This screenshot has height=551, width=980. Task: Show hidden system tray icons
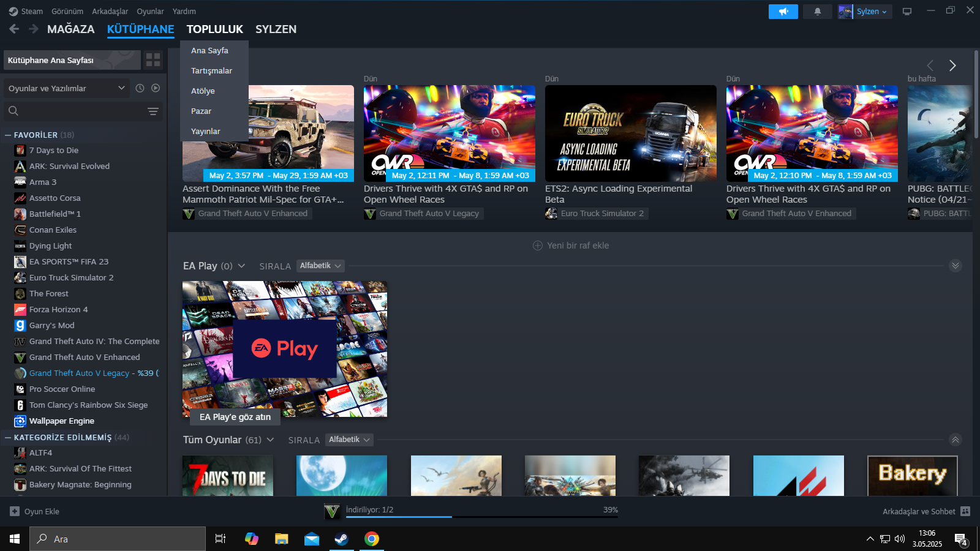(x=870, y=539)
